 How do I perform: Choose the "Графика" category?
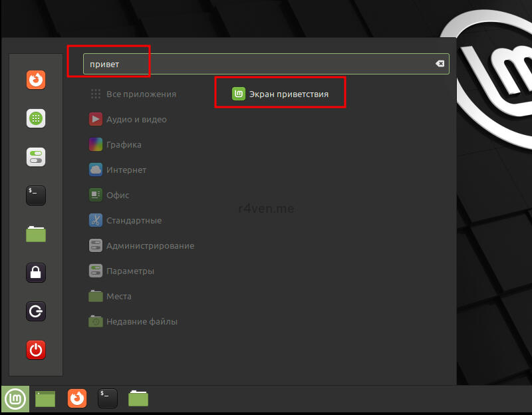[124, 145]
